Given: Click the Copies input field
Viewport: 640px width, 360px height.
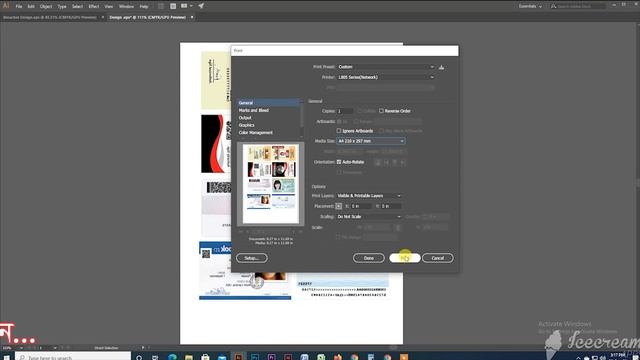Looking at the screenshot, I should pyautogui.click(x=345, y=111).
